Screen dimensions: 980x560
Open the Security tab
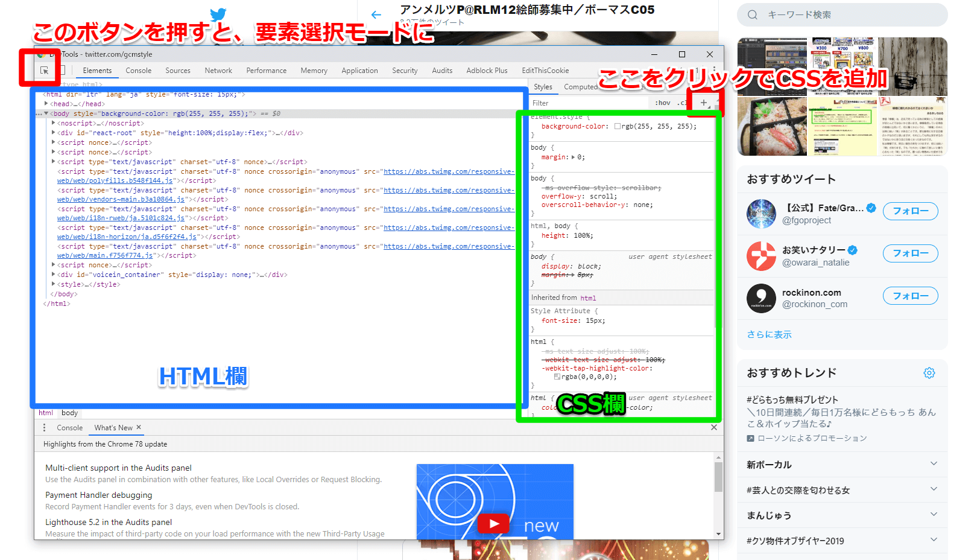[405, 71]
